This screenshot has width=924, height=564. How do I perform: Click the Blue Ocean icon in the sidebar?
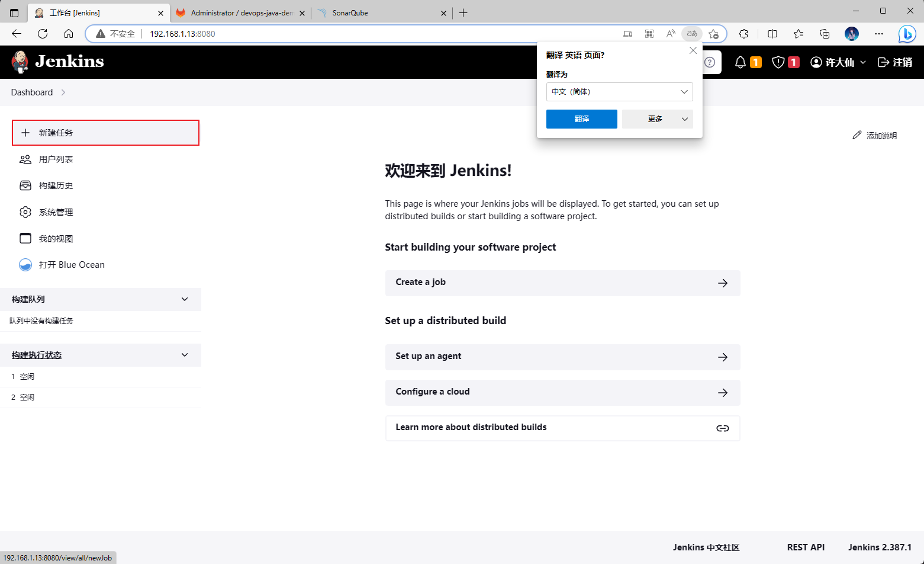25,265
